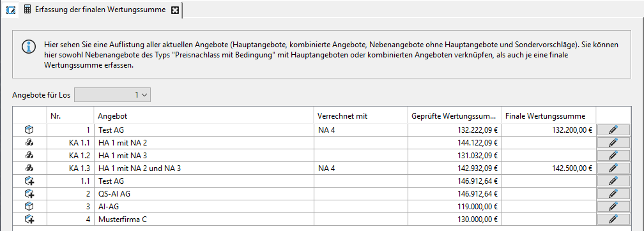Edit final sum for AI-AG offer
The height and width of the screenshot is (231, 644).
(613, 206)
